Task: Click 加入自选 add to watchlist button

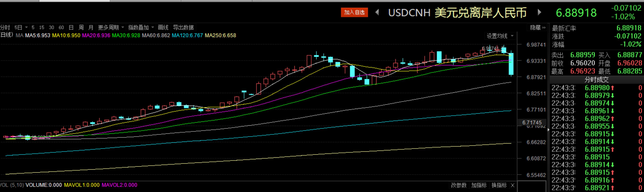Action: [354, 12]
